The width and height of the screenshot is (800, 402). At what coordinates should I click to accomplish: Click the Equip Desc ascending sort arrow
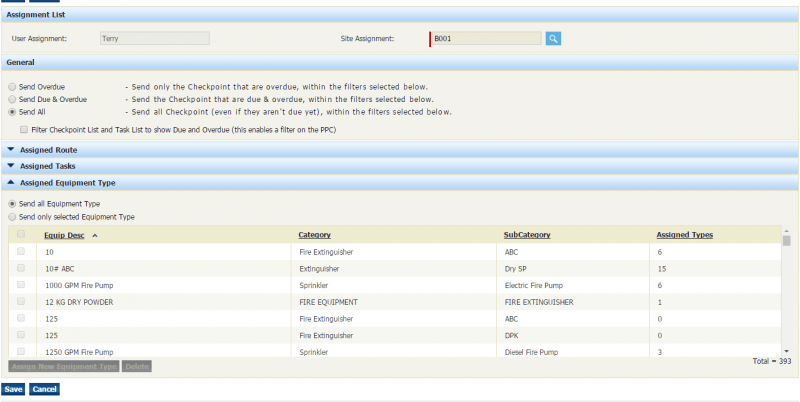point(95,235)
